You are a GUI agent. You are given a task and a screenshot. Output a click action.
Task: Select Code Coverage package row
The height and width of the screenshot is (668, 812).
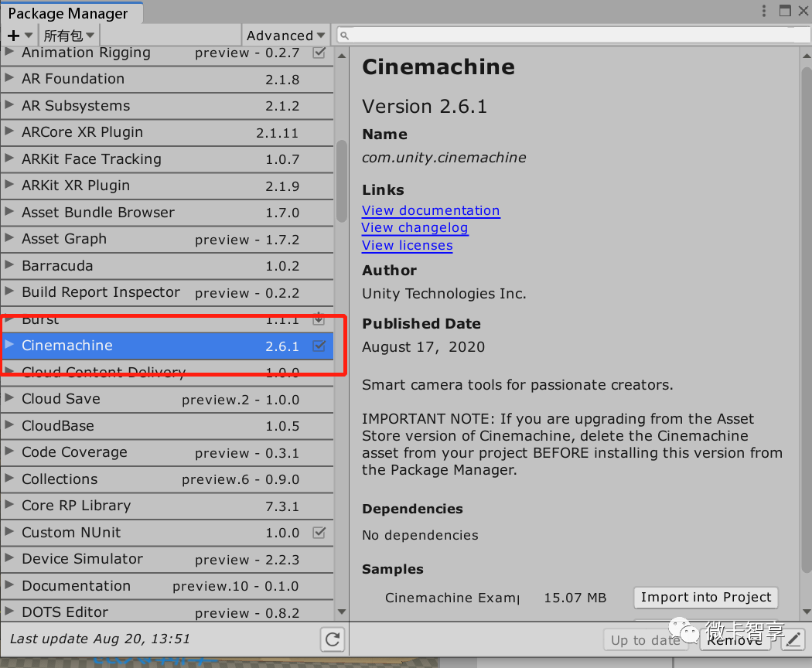tap(167, 452)
